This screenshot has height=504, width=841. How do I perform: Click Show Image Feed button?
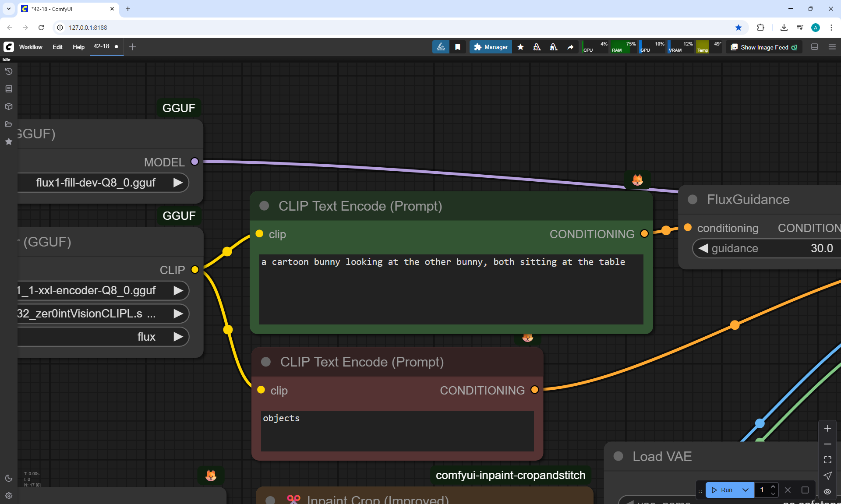(x=764, y=47)
